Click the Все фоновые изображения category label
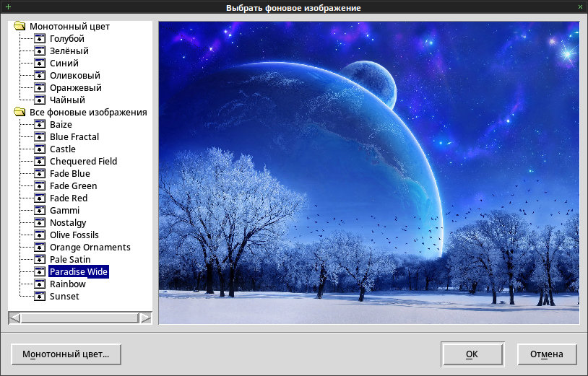Image resolution: width=588 pixels, height=376 pixels. (x=88, y=112)
